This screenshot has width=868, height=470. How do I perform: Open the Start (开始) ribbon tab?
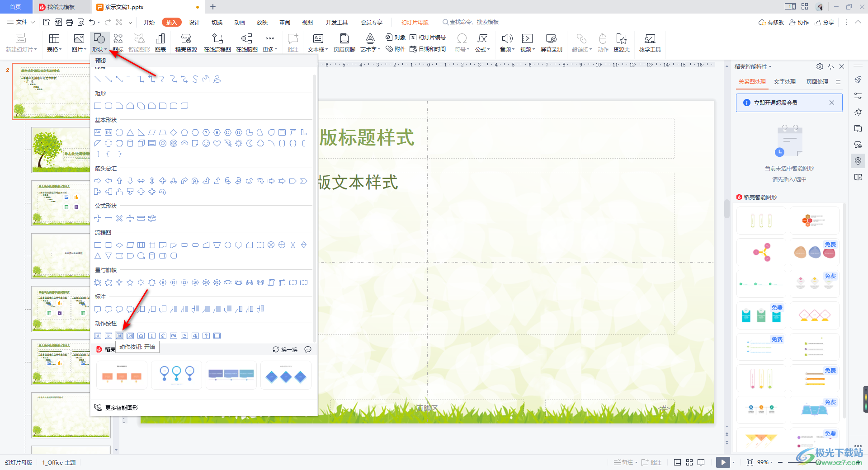149,22
